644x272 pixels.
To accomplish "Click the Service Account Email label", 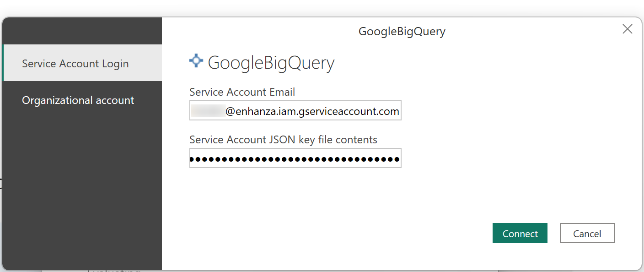I will pos(242,92).
